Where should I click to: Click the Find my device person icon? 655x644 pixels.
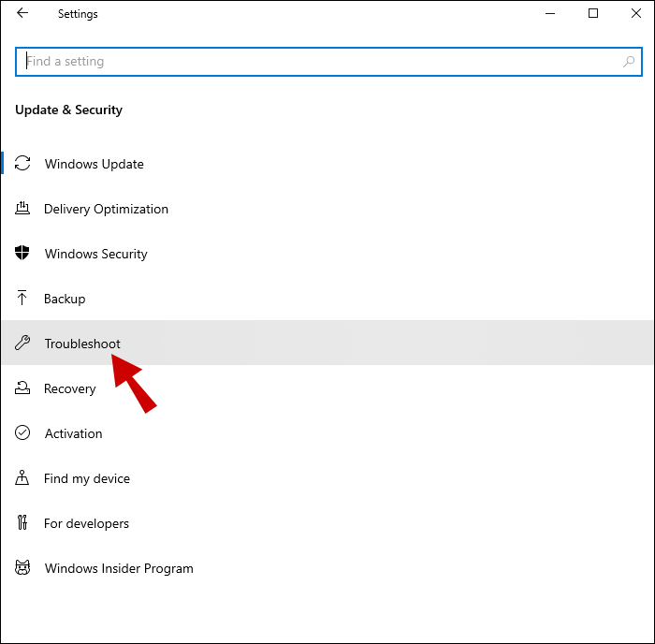coord(23,478)
